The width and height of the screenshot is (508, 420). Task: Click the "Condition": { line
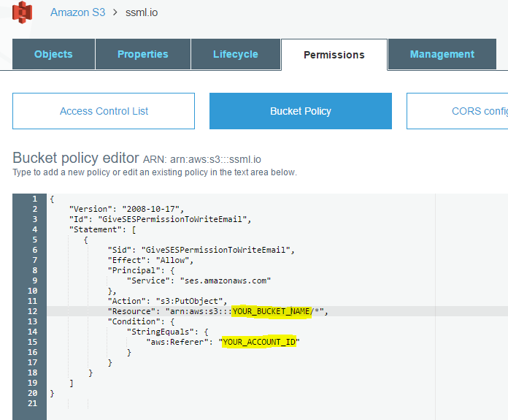(142, 321)
